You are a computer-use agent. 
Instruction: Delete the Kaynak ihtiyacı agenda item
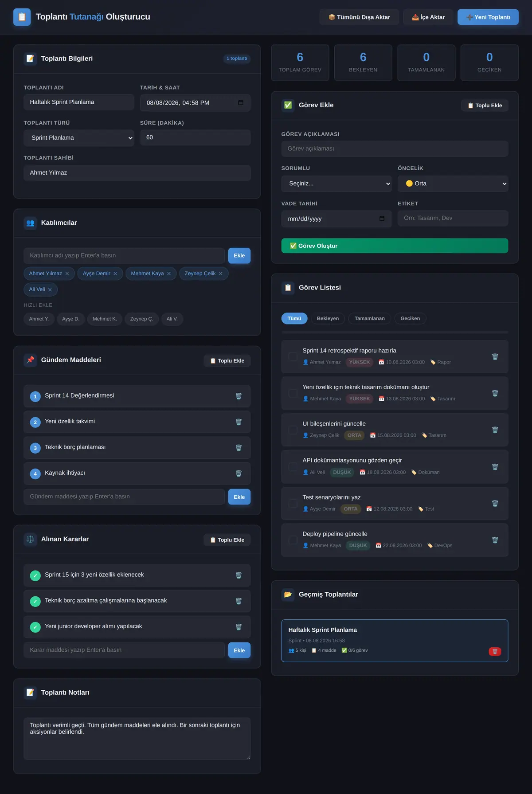(x=239, y=473)
